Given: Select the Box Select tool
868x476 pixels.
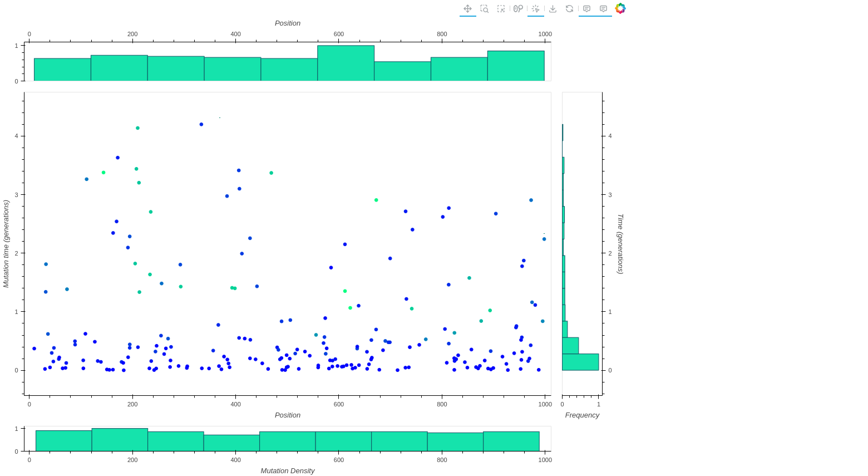Looking at the screenshot, I should 501,9.
